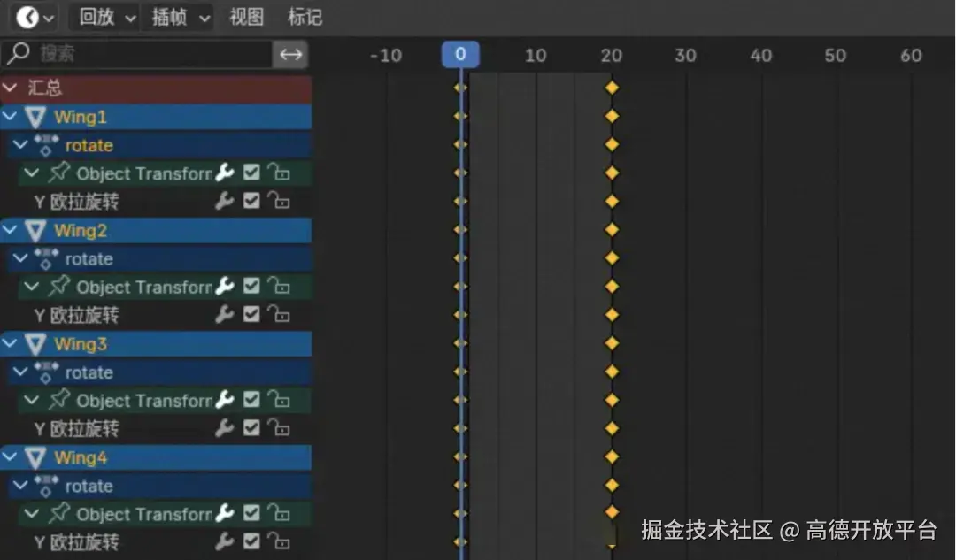Click Wing3 object mesh icon
The image size is (956, 560).
tap(35, 344)
